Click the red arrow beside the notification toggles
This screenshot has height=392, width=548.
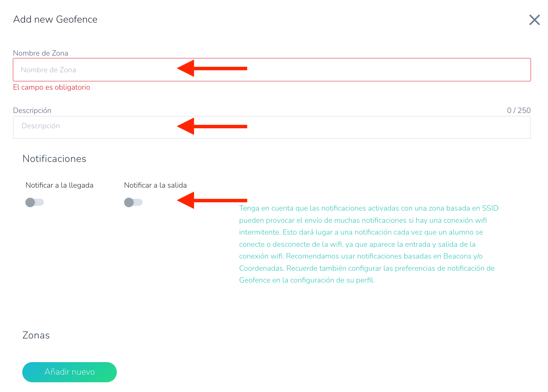click(x=212, y=200)
